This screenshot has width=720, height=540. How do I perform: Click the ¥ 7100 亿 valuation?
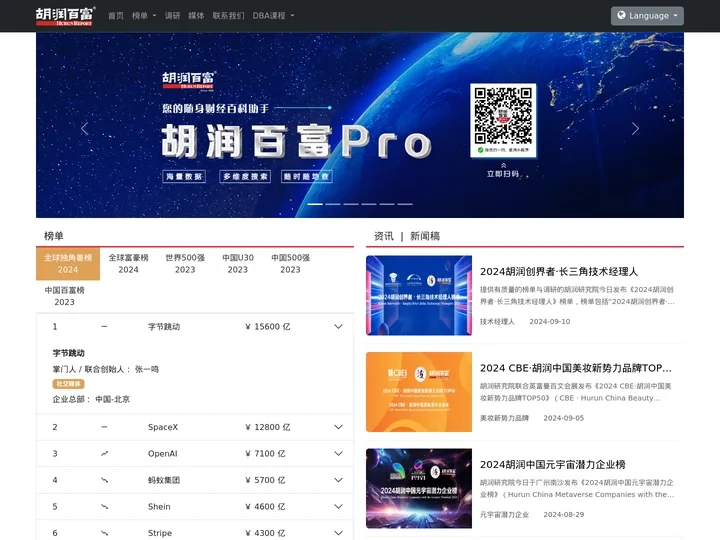click(x=265, y=454)
